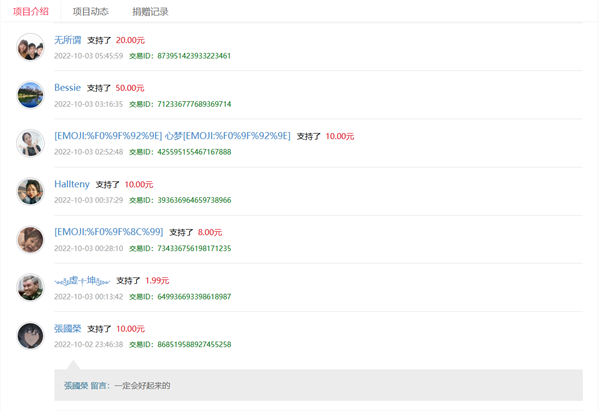This screenshot has height=412, width=600.
Task: Click timestamp 2022-10-03 02:52:48
Action: [x=88, y=152]
